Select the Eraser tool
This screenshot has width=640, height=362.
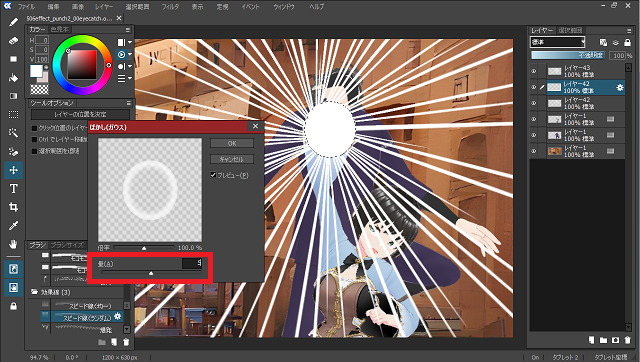13,41
